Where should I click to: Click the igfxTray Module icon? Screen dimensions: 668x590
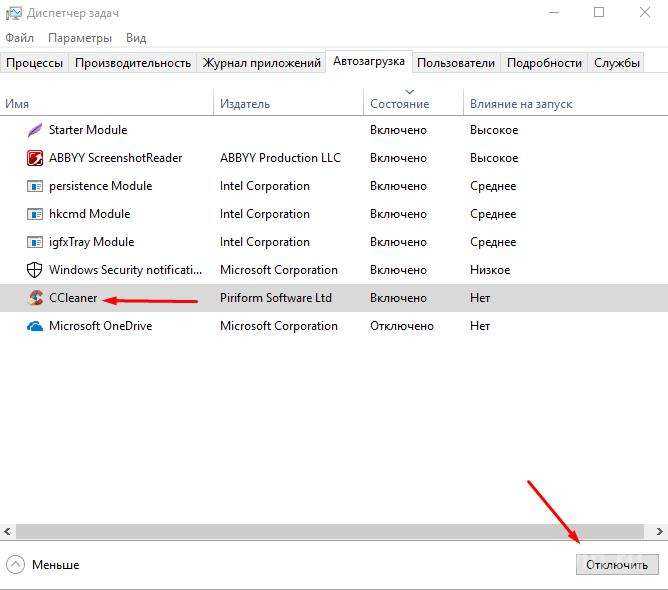(35, 242)
